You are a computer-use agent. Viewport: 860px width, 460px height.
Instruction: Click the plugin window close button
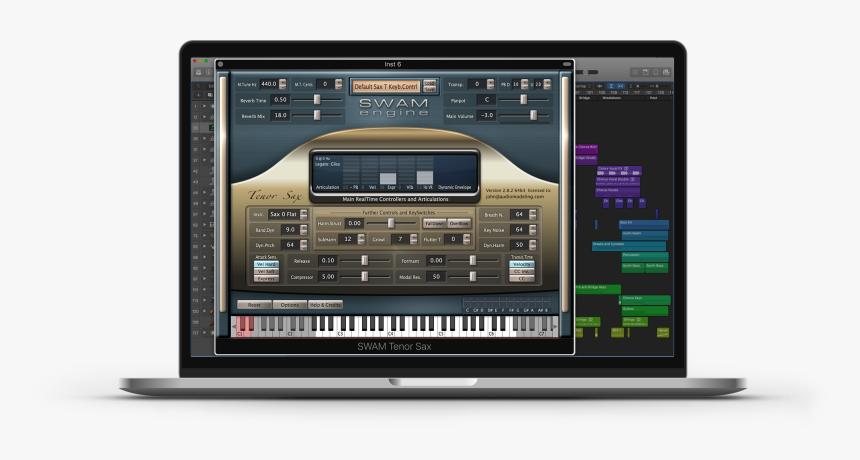coord(220,64)
